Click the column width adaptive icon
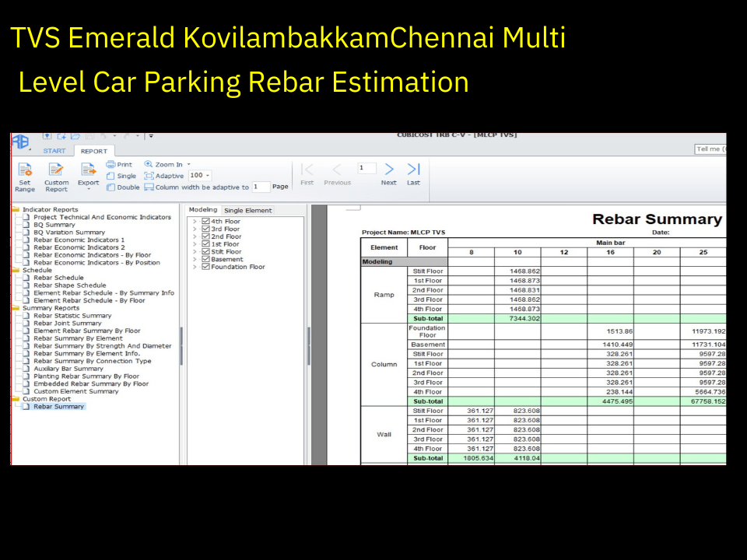The width and height of the screenshot is (747, 560). 149,187
